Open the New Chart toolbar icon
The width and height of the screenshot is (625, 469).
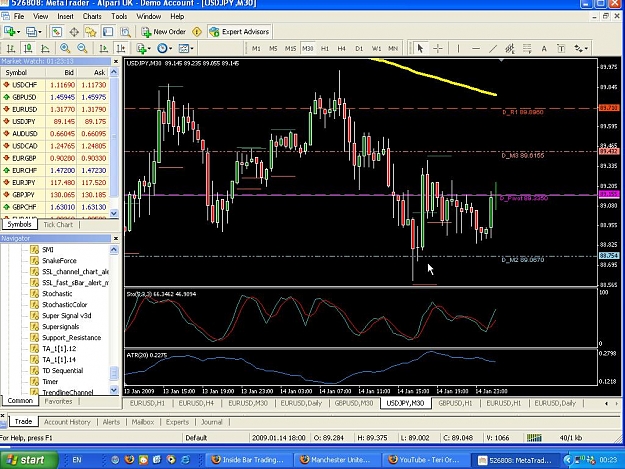(9, 31)
